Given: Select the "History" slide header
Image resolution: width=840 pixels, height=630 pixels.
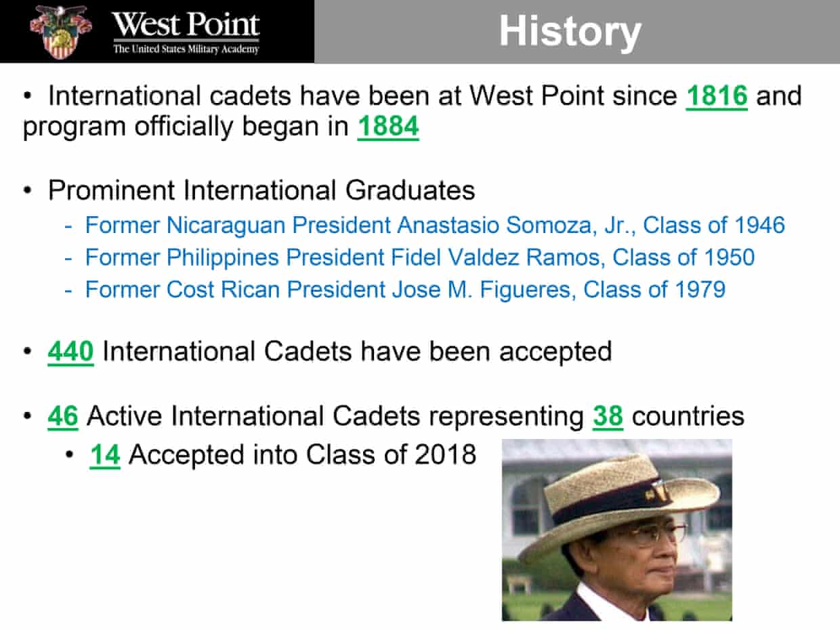Looking at the screenshot, I should point(570,32).
